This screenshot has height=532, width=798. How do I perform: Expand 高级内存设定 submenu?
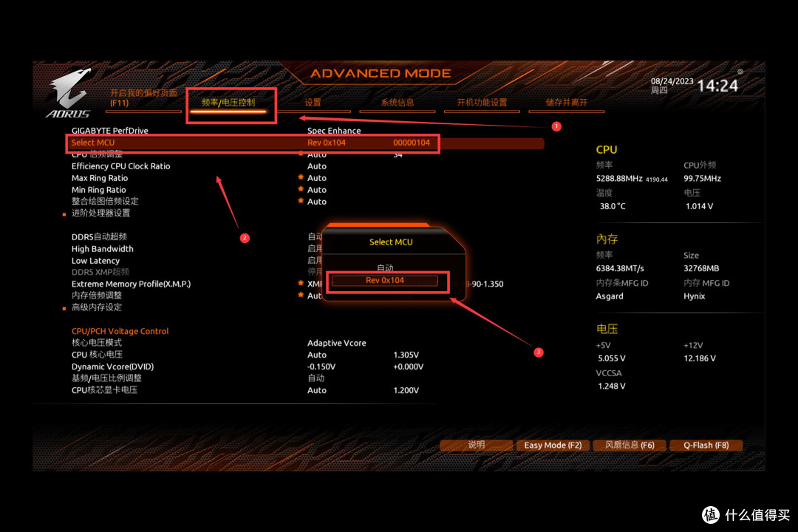click(x=97, y=307)
